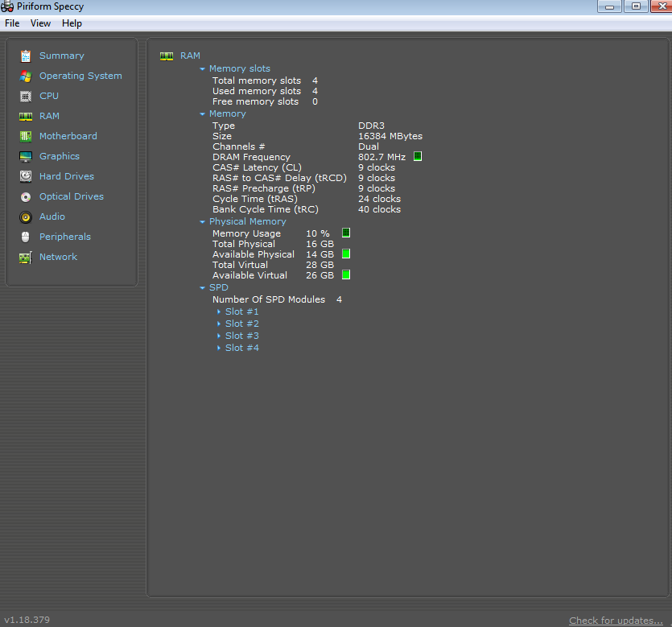Open the Peripherals section
The width and height of the screenshot is (672, 627).
point(65,237)
